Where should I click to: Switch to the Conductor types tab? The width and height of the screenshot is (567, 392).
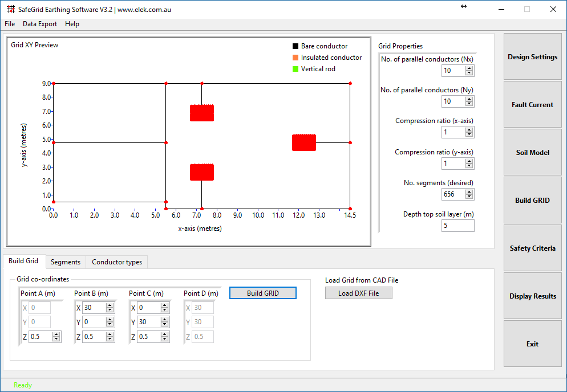[116, 262]
